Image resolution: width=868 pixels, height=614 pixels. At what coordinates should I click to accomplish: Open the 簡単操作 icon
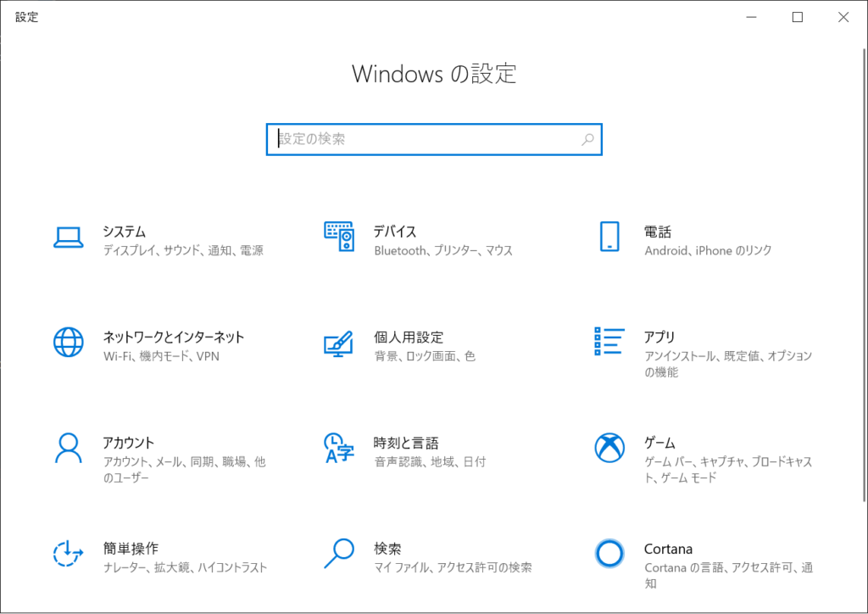pyautogui.click(x=68, y=553)
